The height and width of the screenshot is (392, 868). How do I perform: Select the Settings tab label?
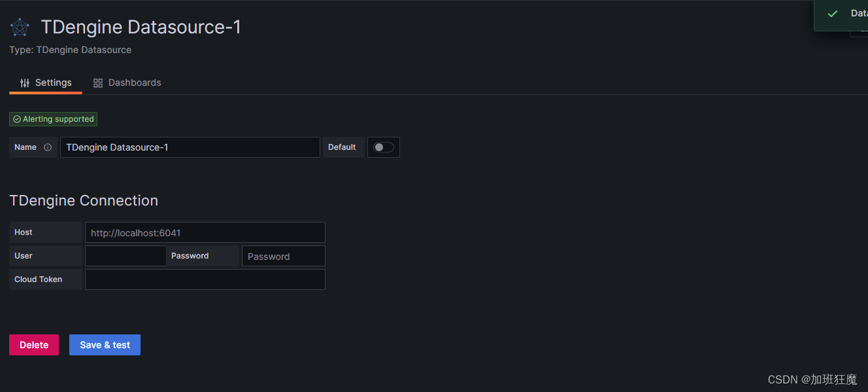[54, 83]
